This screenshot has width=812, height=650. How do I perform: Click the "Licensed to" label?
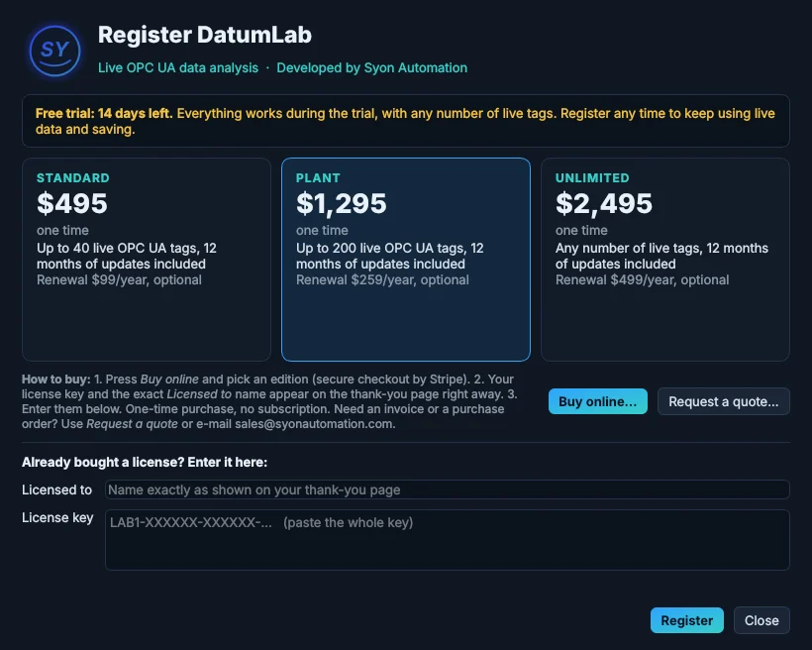(57, 489)
